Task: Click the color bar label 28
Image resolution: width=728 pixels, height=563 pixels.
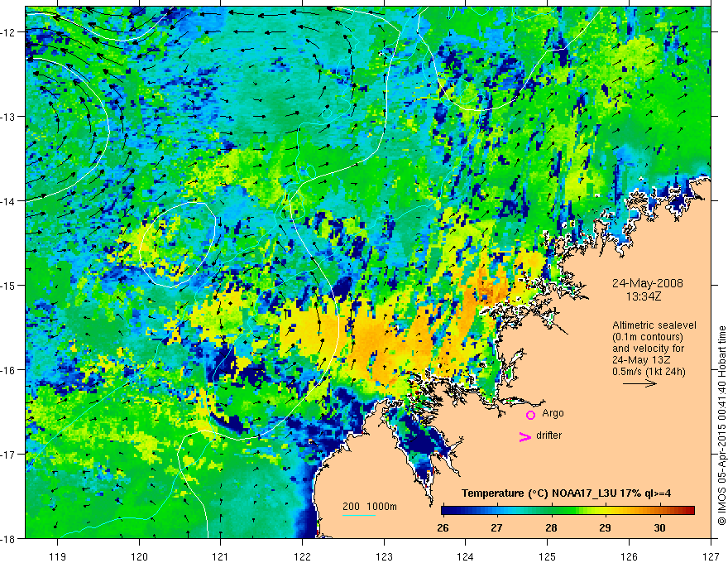Action: click(551, 528)
